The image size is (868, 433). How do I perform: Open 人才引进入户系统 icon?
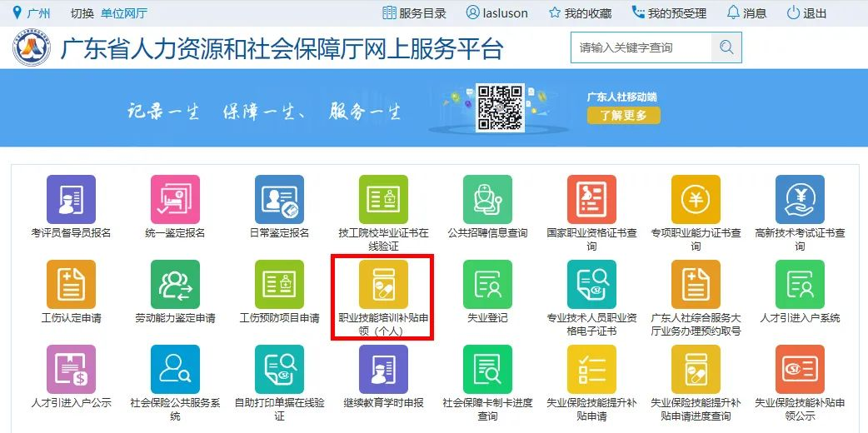pos(800,284)
